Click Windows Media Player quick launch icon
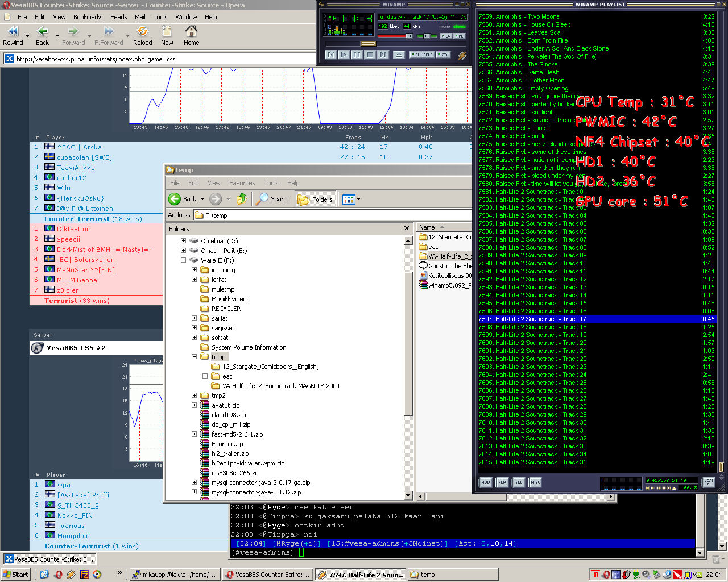 pos(97,575)
